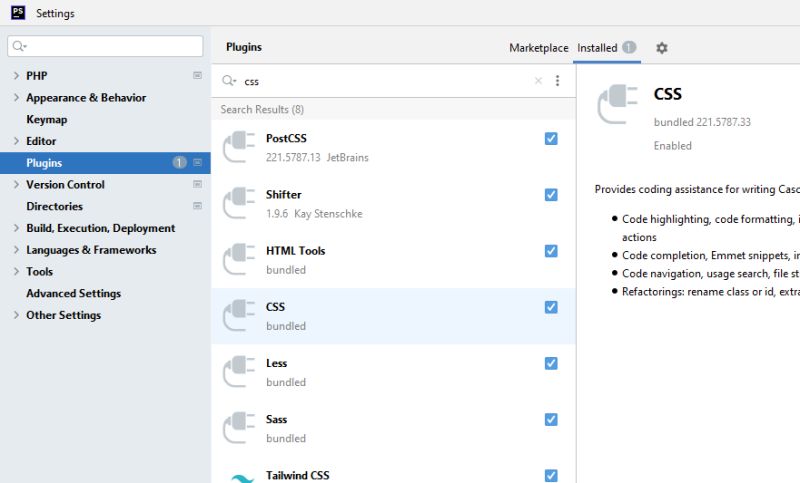Click the plugin search magnifier icon
The image size is (800, 483).
(x=229, y=81)
